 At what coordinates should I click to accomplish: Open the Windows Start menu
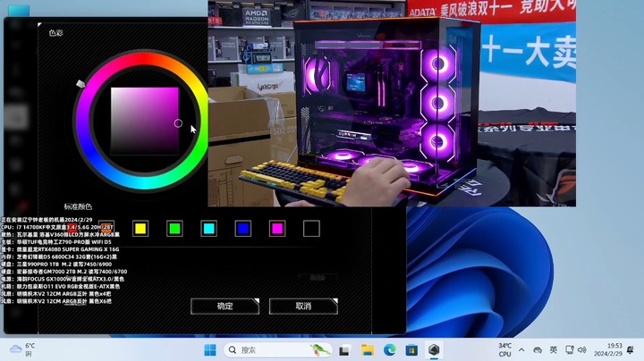click(210, 350)
